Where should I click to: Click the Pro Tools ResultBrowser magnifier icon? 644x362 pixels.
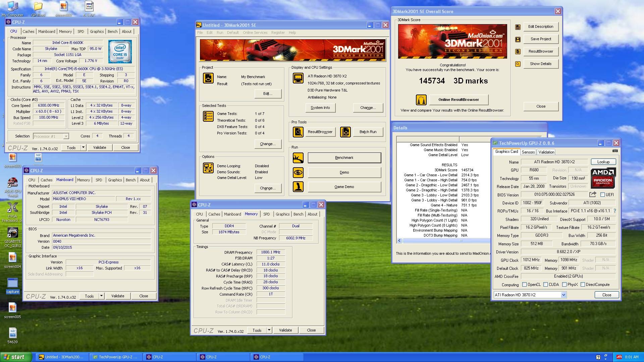point(298,132)
